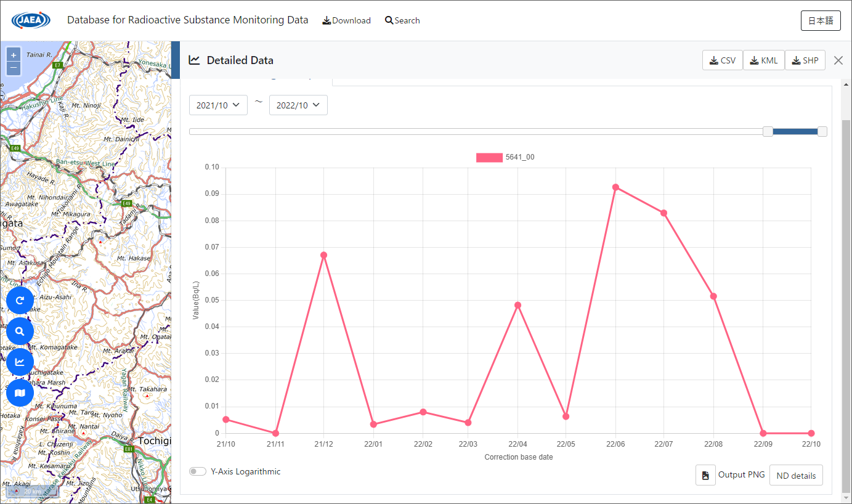Close the Detailed Data panel
This screenshot has width=852, height=504.
(838, 60)
